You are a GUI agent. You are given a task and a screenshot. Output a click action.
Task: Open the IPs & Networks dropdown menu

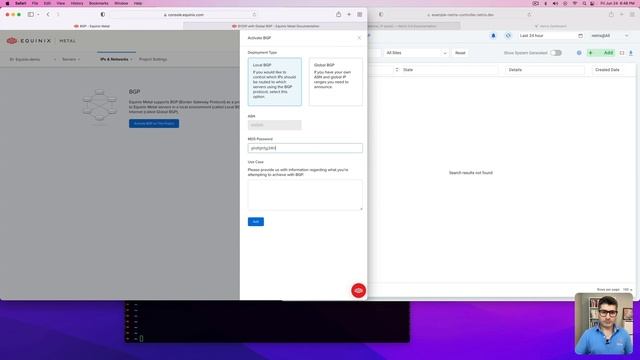(116, 59)
